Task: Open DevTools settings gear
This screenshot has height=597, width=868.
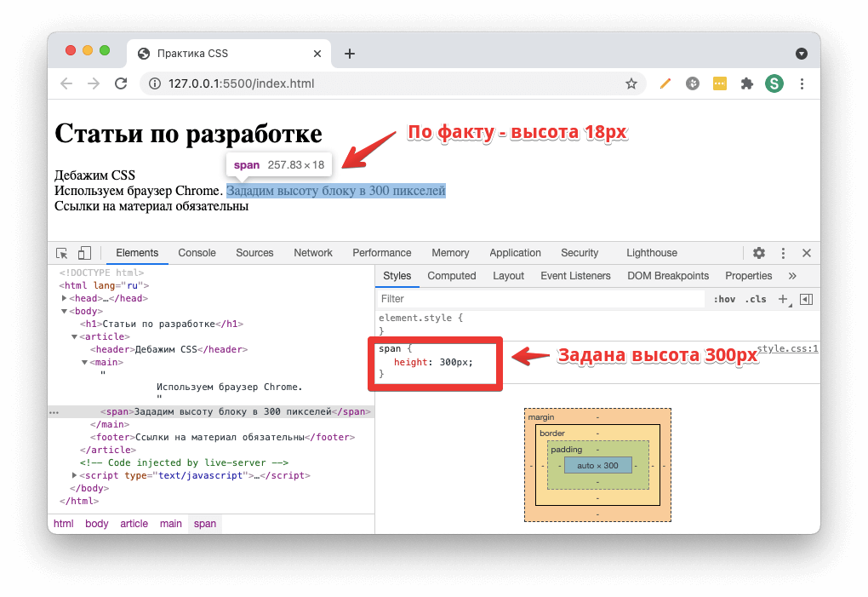Action: 759,253
